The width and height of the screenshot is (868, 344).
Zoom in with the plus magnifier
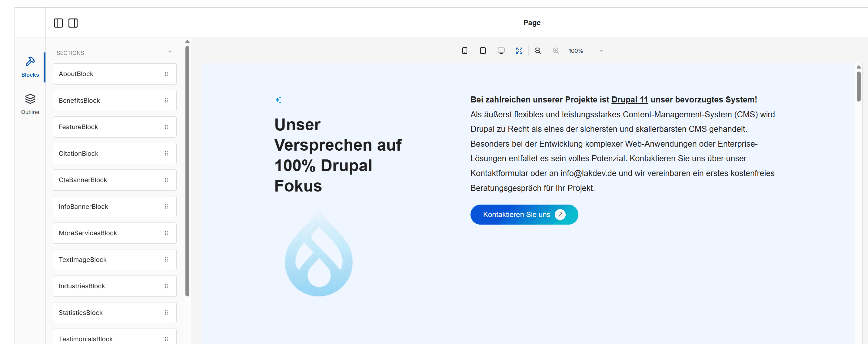[556, 51]
